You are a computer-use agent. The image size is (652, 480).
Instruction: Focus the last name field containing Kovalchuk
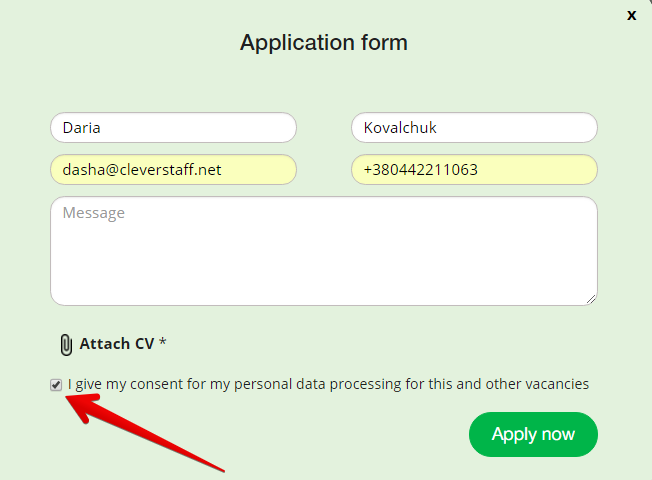point(474,128)
